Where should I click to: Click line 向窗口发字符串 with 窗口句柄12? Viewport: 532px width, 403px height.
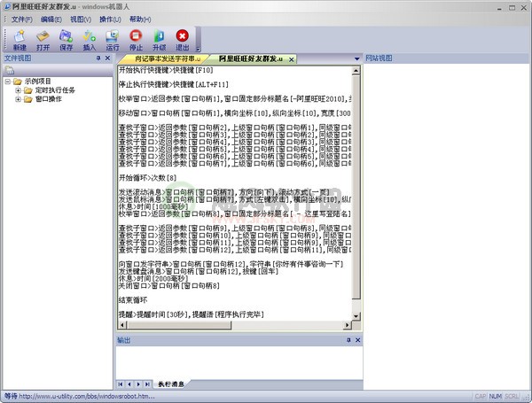[x=231, y=264]
